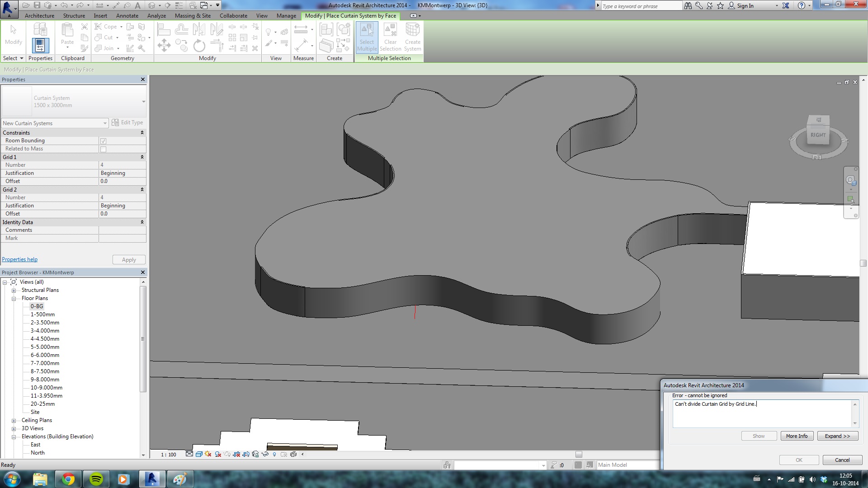Click Cancel in the error dialog

(x=842, y=460)
